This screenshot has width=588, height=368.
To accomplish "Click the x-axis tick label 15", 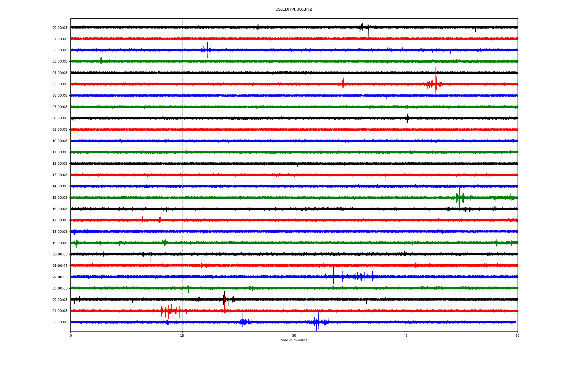I will click(x=182, y=336).
